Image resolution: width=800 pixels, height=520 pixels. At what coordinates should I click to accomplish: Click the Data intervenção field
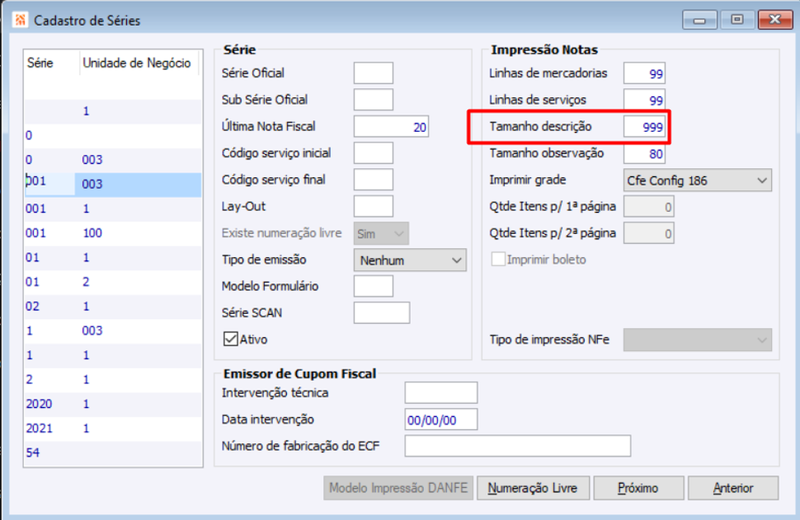[441, 419]
